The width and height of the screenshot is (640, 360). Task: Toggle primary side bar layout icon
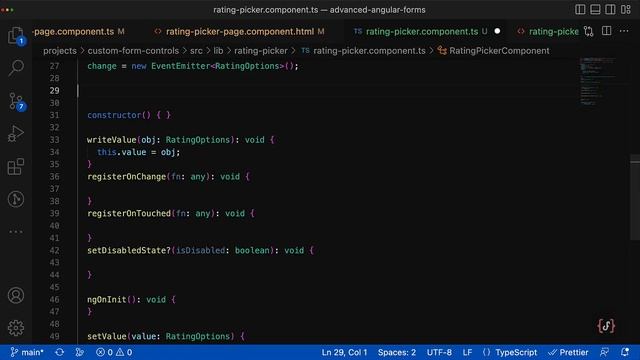(x=580, y=9)
